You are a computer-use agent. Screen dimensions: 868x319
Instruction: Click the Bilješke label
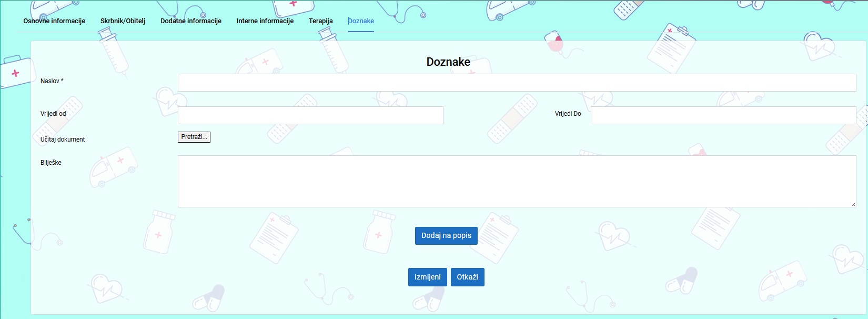click(51, 163)
